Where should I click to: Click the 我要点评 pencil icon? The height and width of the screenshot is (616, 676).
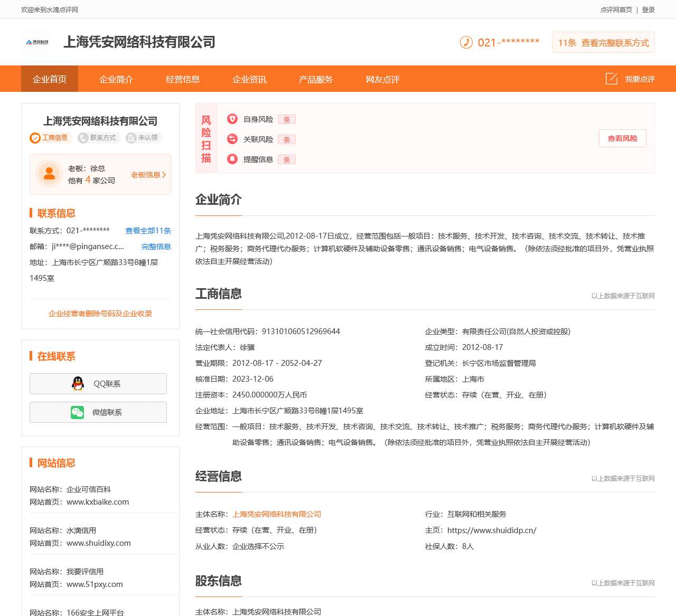611,79
